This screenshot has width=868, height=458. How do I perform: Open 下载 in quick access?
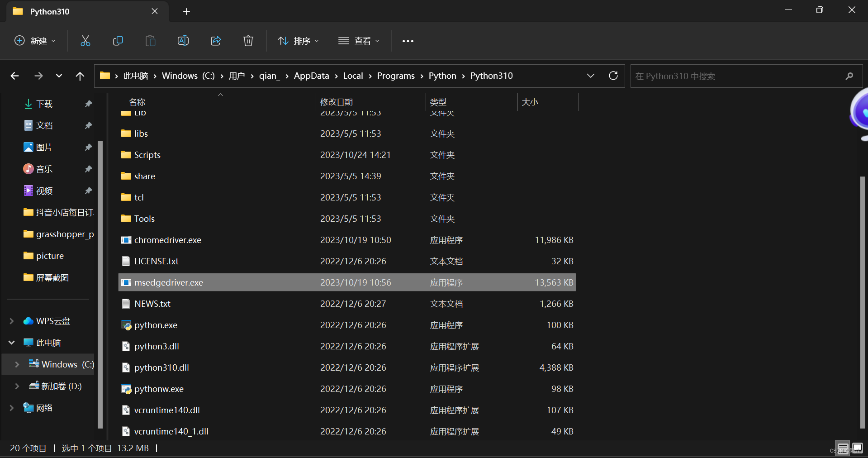[44, 104]
